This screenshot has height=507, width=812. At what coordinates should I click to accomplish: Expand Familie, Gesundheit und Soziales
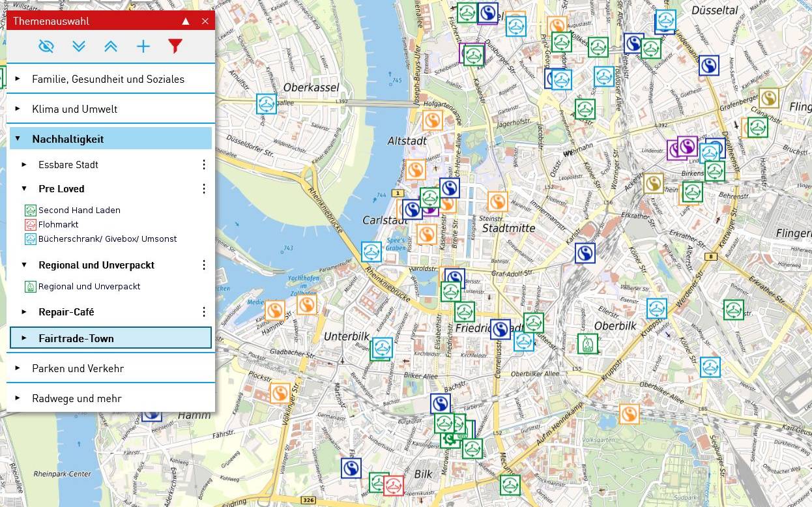[x=108, y=79]
